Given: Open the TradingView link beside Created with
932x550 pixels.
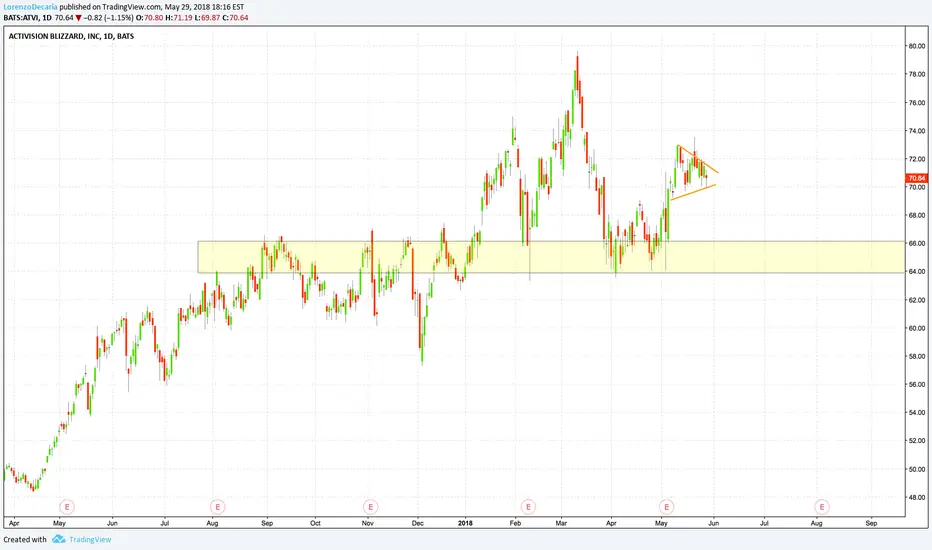Looking at the screenshot, I should coord(90,539).
